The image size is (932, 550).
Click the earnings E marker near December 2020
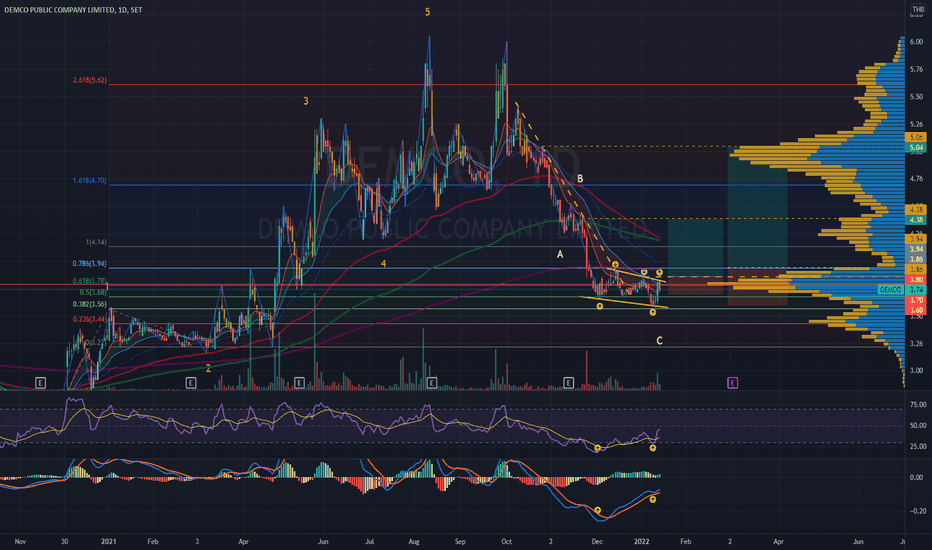tap(40, 383)
